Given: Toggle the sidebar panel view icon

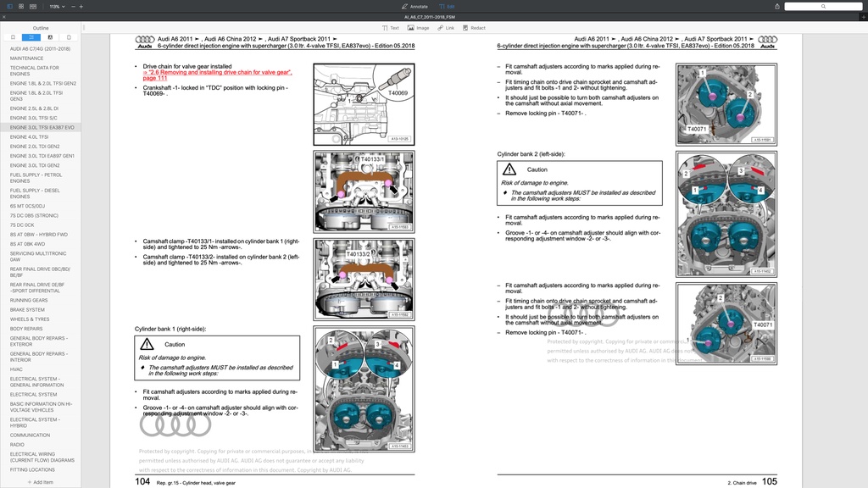Looking at the screenshot, I should (x=9, y=6).
